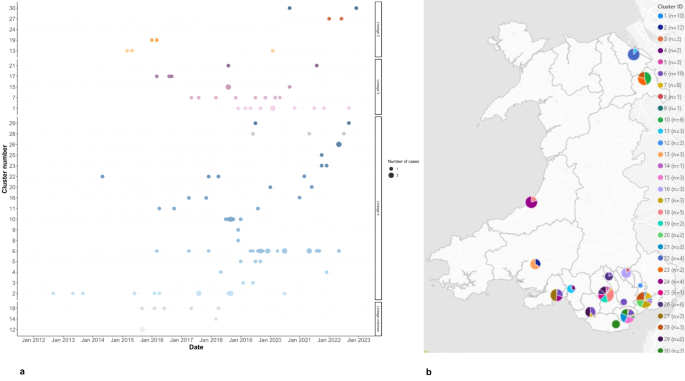Click the lone cluster 13 dot near Jan 2020
The height and width of the screenshot is (381, 685).
pyautogui.click(x=273, y=51)
